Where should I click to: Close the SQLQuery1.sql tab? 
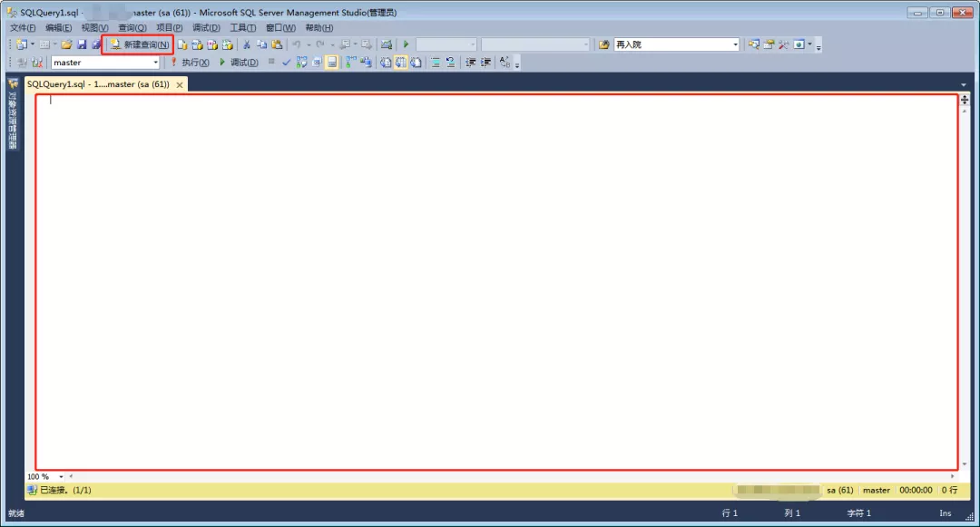click(x=180, y=85)
